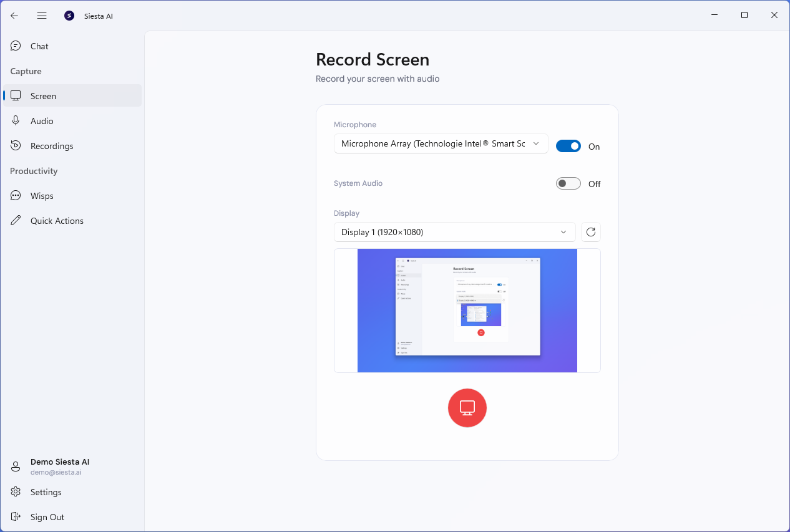The height and width of the screenshot is (532, 790).
Task: Click the Sign Out door icon
Action: pos(16,517)
